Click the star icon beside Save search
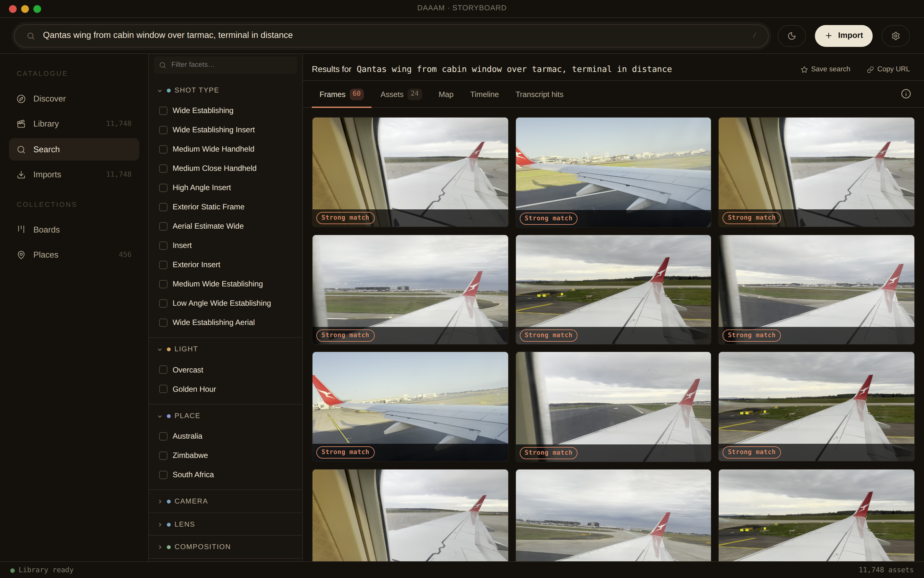Viewport: 924px width, 578px height. tap(804, 70)
